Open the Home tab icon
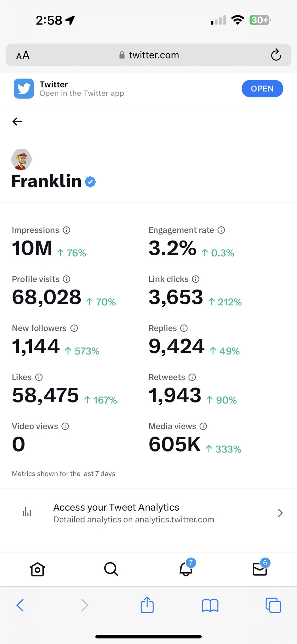 pyautogui.click(x=37, y=569)
